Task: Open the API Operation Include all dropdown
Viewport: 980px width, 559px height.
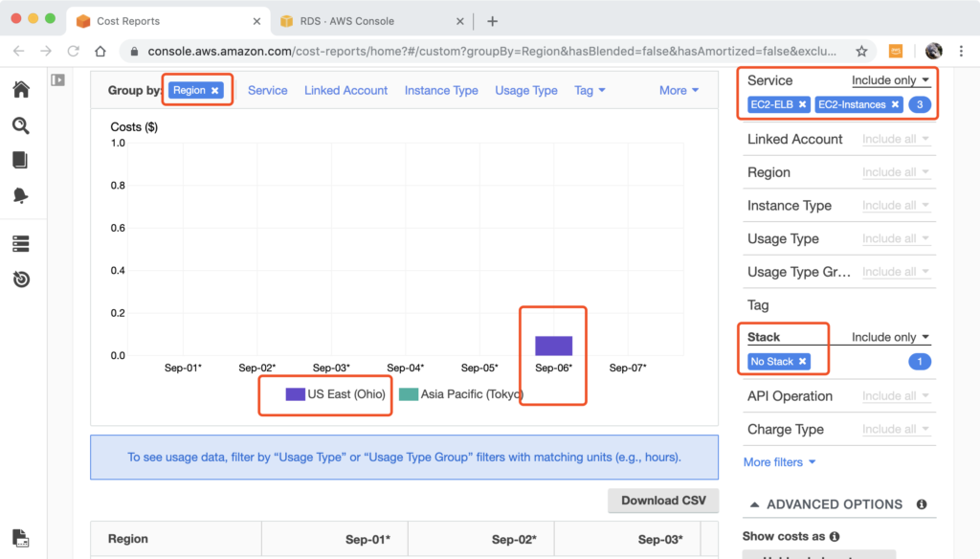Action: pos(896,396)
